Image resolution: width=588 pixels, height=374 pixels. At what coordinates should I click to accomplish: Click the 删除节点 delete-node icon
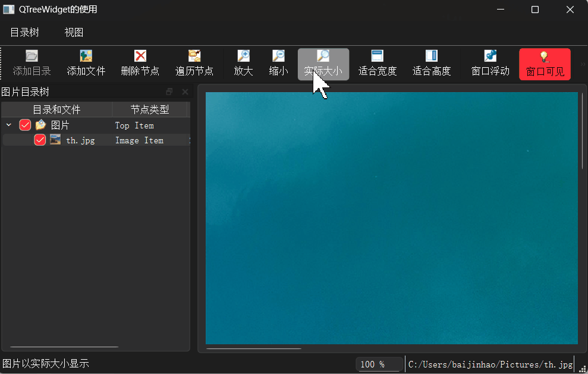coord(140,56)
